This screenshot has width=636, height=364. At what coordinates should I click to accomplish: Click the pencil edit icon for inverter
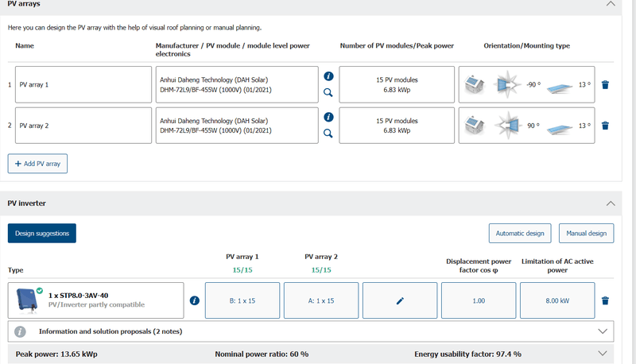click(400, 300)
